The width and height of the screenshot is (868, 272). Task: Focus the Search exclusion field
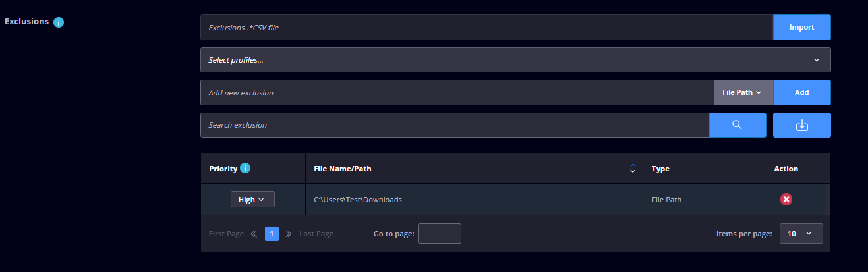455,125
